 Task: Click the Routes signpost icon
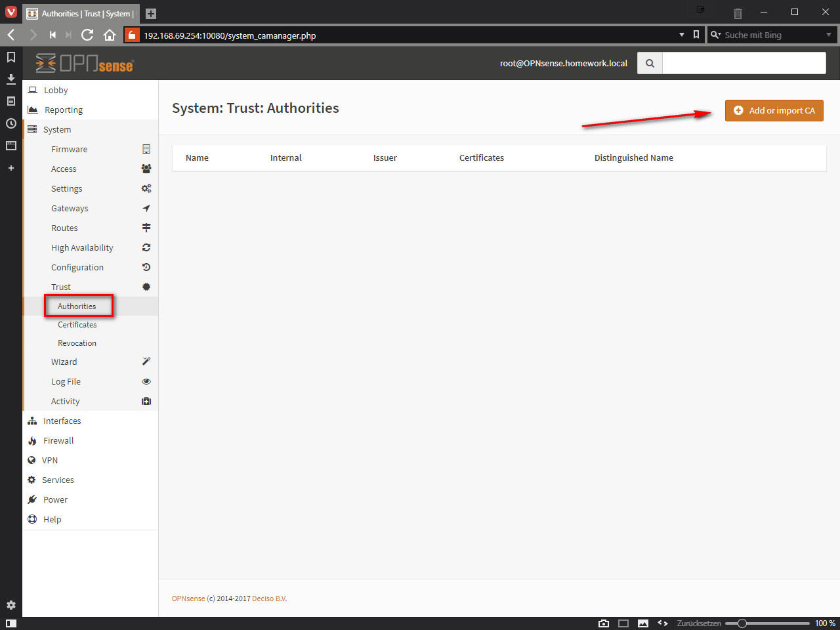pos(146,228)
